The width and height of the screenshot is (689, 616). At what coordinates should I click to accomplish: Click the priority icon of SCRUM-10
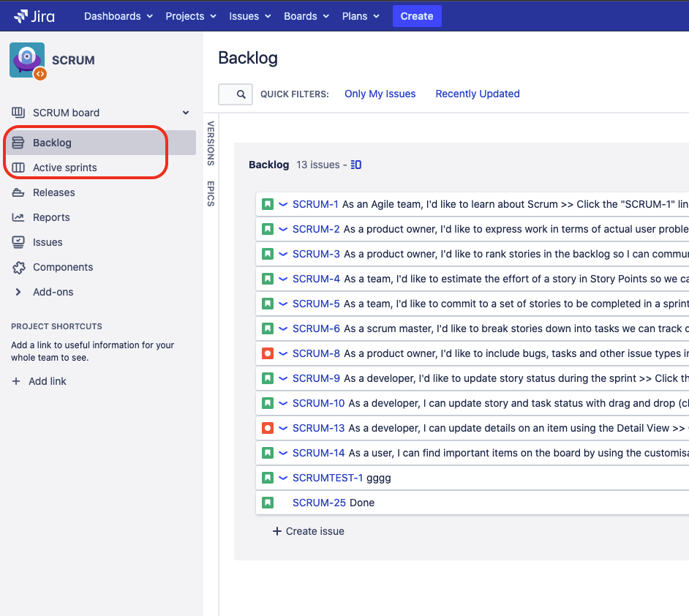pos(283,403)
